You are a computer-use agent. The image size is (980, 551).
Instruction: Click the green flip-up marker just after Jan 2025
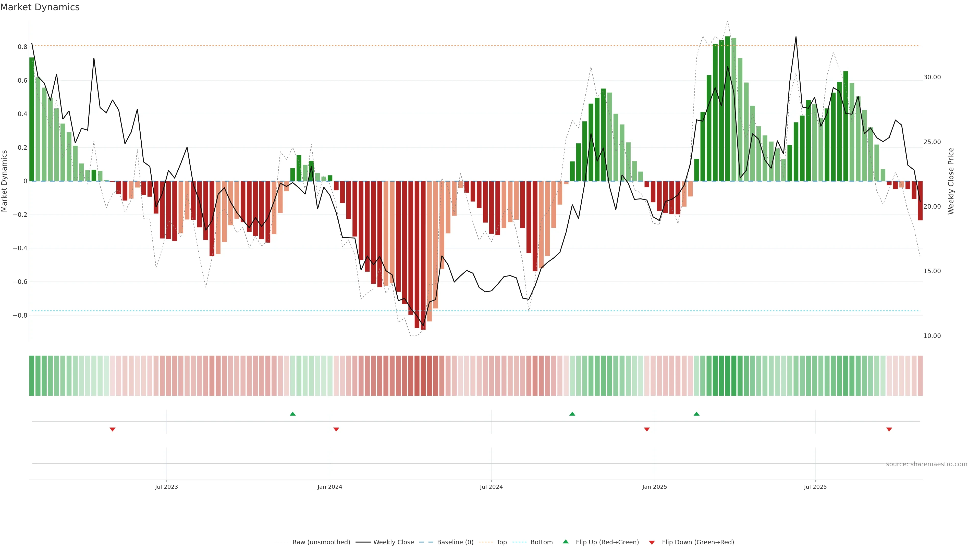click(x=696, y=414)
